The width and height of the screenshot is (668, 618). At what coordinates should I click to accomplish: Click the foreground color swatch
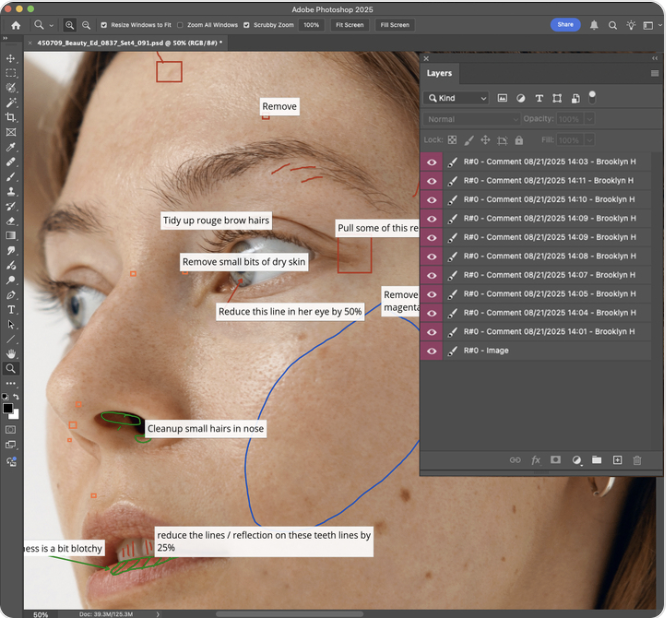point(8,408)
